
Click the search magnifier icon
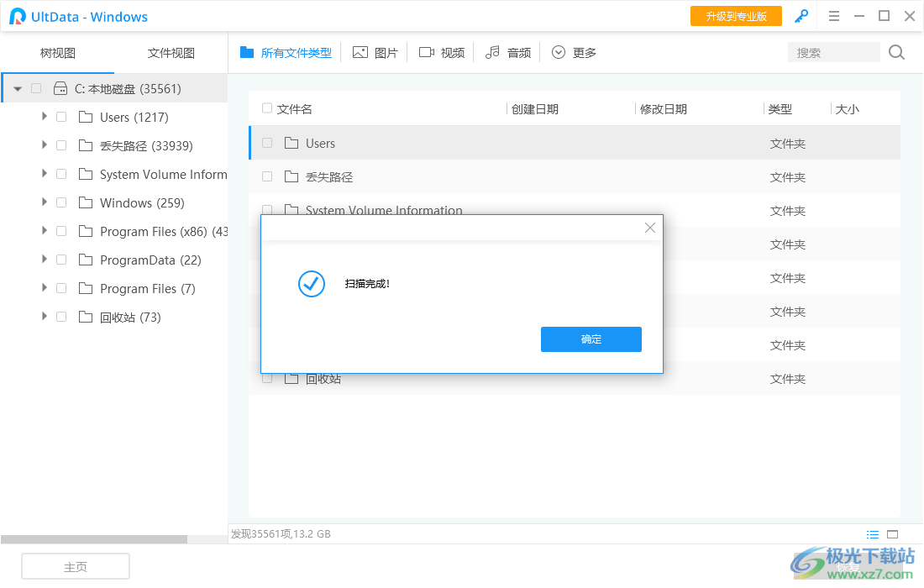pos(895,51)
